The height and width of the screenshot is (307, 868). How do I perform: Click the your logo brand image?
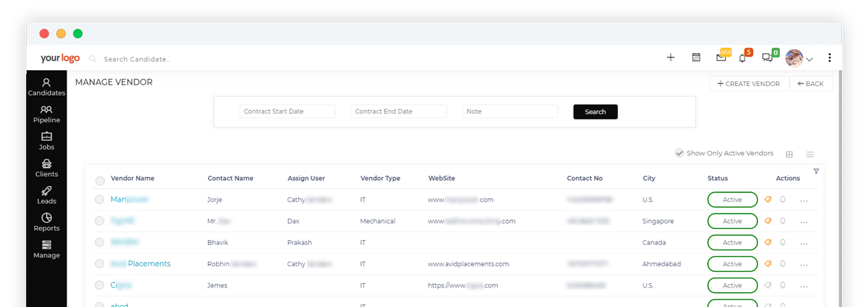(x=60, y=58)
